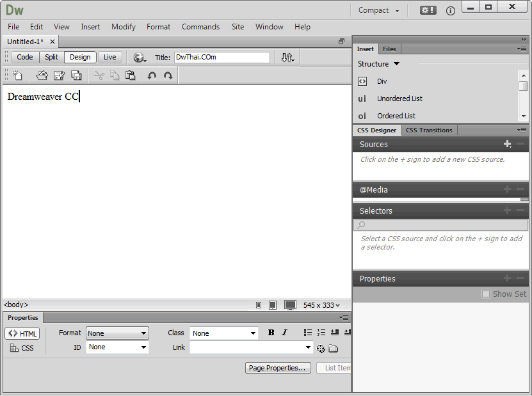
Task: Click the New document toolbar icon
Action: coord(17,75)
